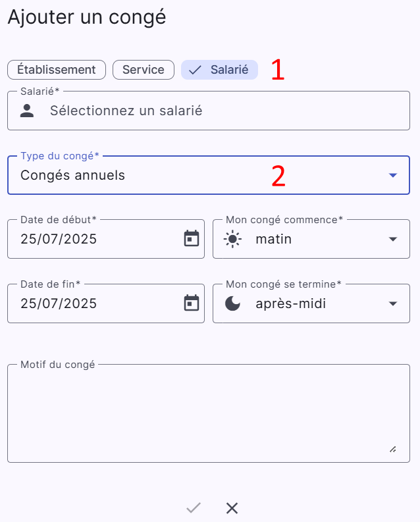Click the checkmark inside the Salarié chip
The width and height of the screenshot is (420, 522).
[x=195, y=70]
